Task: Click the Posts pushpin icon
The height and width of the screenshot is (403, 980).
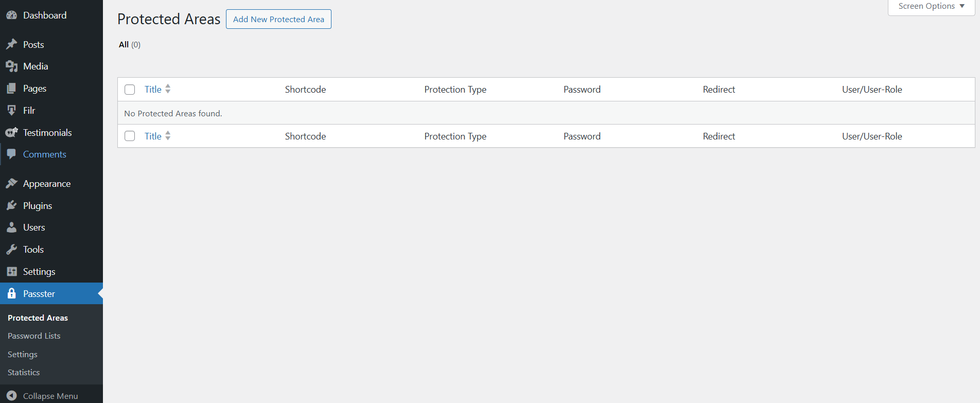Action: coord(11,44)
